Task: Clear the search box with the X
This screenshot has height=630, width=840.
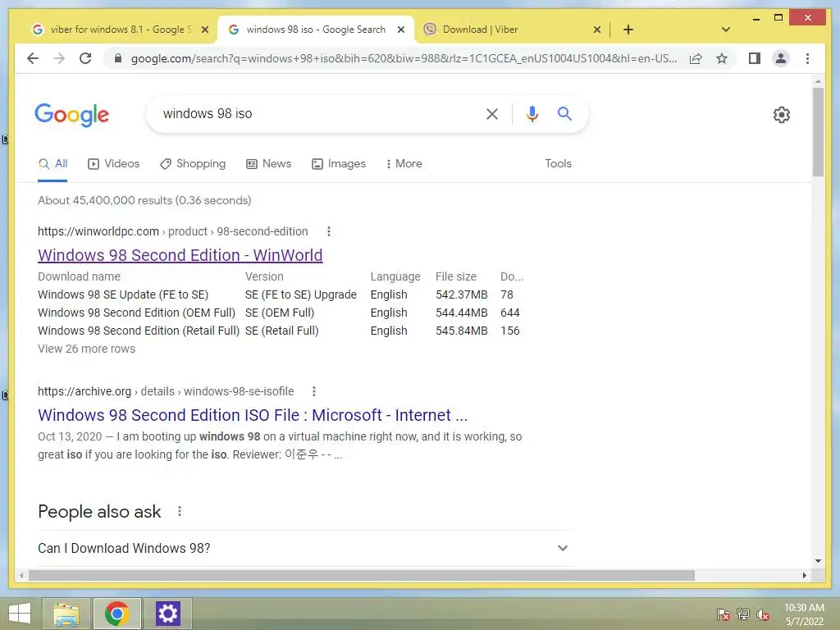Action: (492, 113)
